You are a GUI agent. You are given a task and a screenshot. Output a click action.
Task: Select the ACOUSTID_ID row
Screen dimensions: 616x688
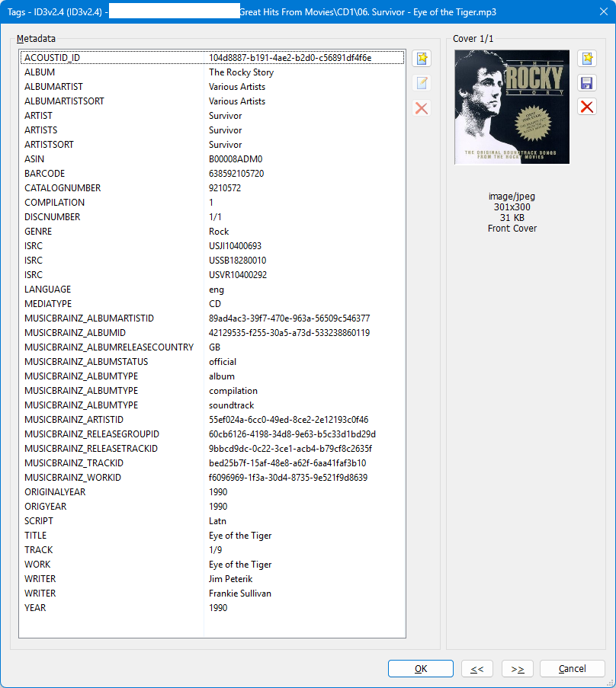pyautogui.click(x=212, y=57)
